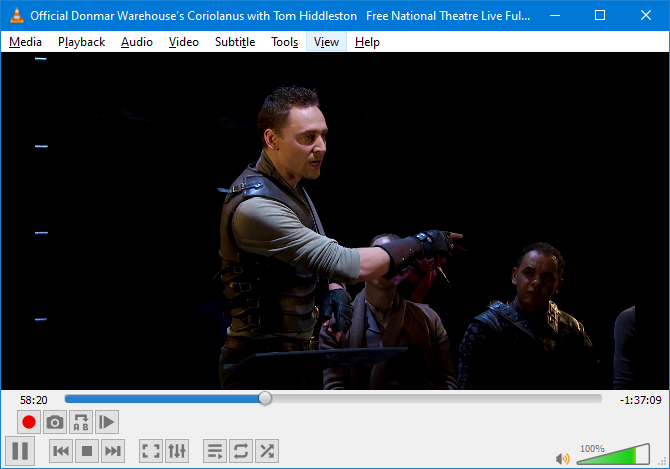Toggle fullscreen video mode

click(x=151, y=451)
